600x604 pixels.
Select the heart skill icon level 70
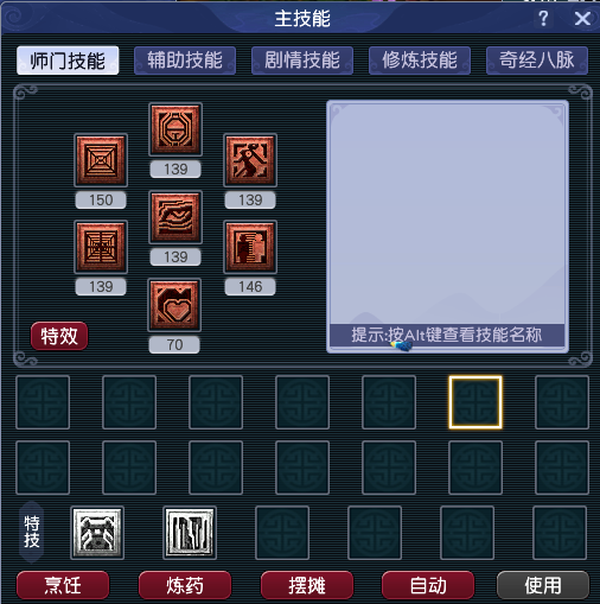coord(175,305)
